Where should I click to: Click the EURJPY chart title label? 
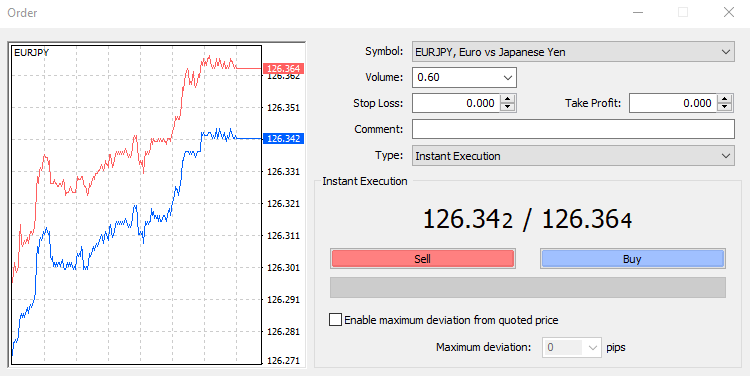coord(32,53)
